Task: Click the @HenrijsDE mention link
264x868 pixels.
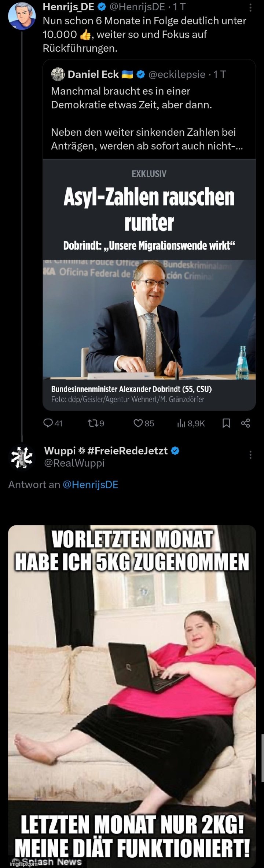Action: [x=91, y=485]
